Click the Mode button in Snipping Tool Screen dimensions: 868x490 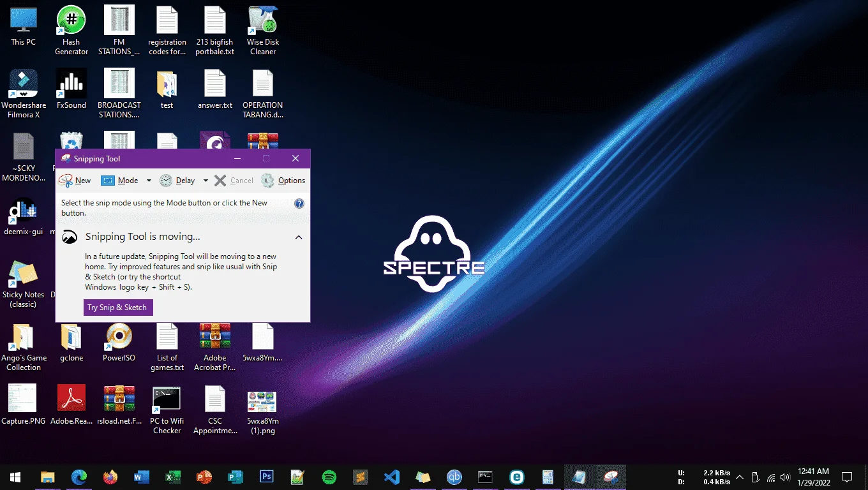tap(120, 181)
